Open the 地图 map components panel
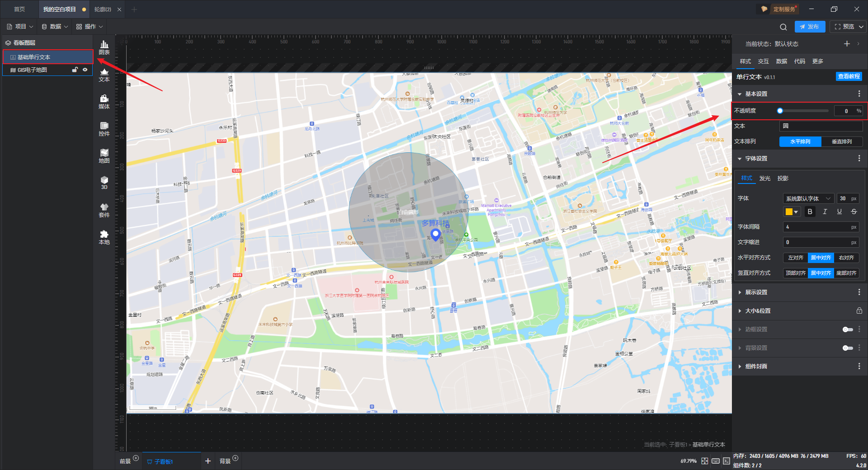Image resolution: width=868 pixels, height=470 pixels. [104, 156]
